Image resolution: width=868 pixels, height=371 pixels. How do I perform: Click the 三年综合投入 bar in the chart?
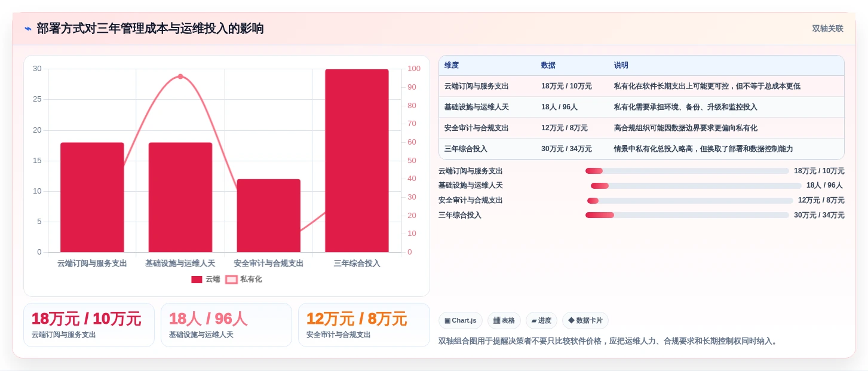pos(357,161)
